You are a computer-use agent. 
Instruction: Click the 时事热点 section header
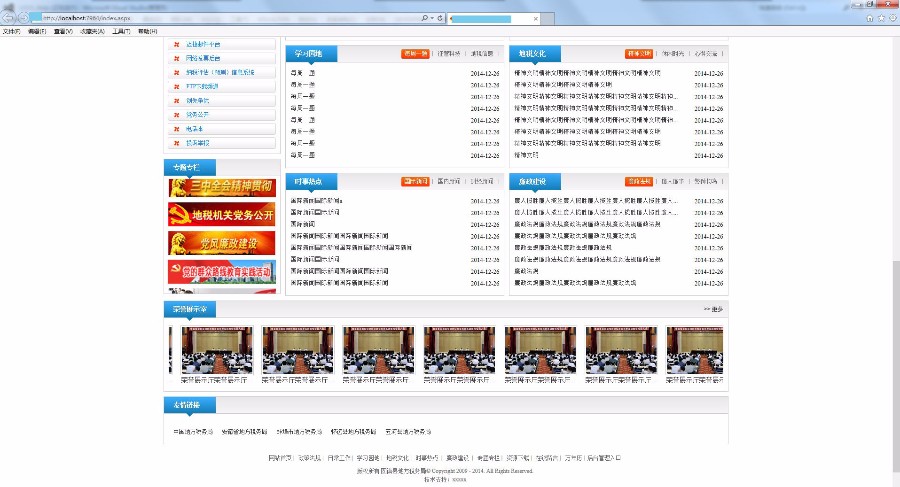(311, 181)
